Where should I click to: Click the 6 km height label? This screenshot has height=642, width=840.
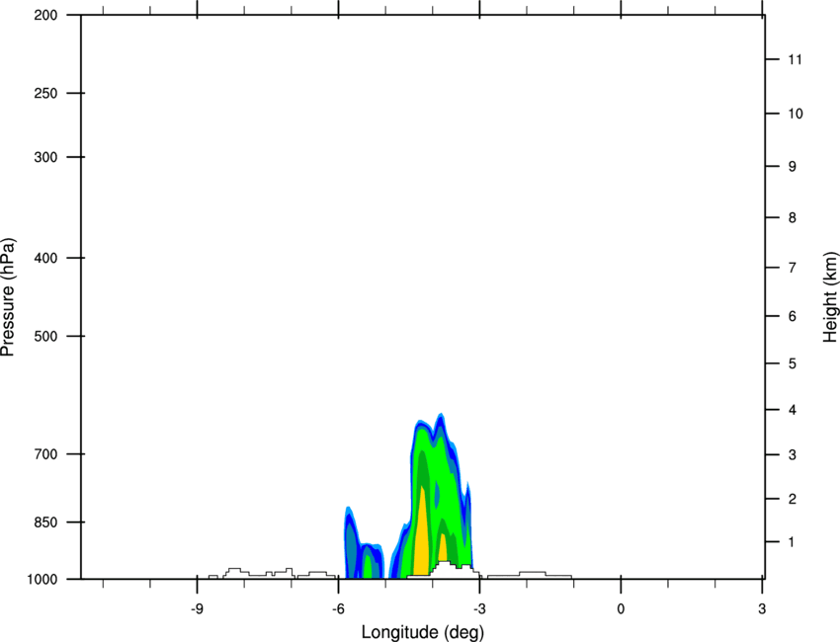[793, 316]
